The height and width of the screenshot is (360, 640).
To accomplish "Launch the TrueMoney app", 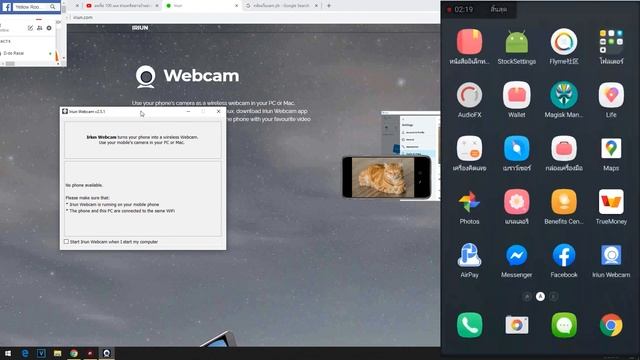I will pyautogui.click(x=611, y=202).
